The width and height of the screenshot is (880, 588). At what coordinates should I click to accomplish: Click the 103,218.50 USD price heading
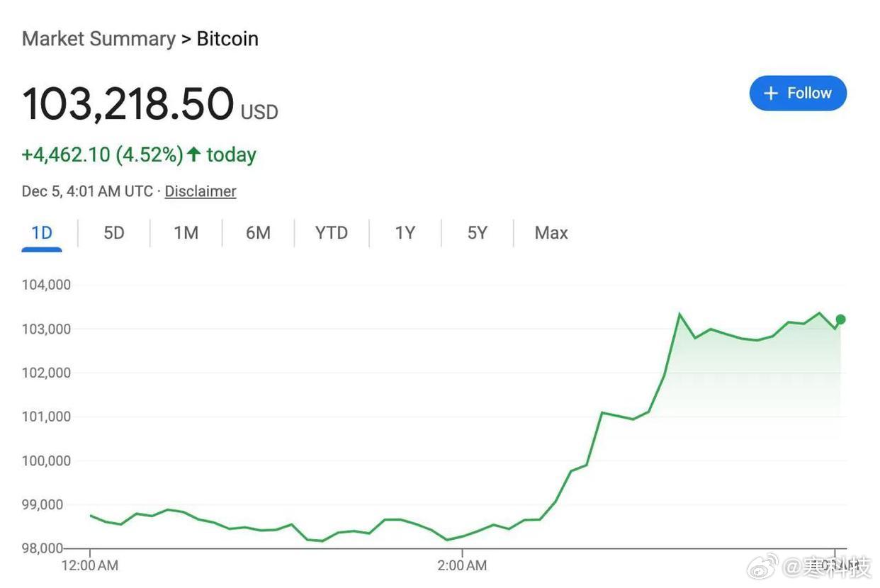(x=150, y=104)
